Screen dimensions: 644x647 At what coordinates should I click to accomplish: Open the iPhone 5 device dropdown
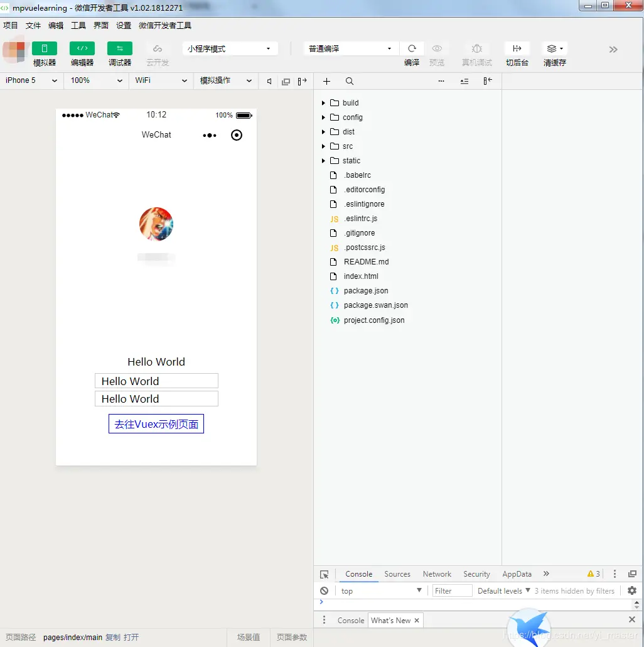click(30, 80)
